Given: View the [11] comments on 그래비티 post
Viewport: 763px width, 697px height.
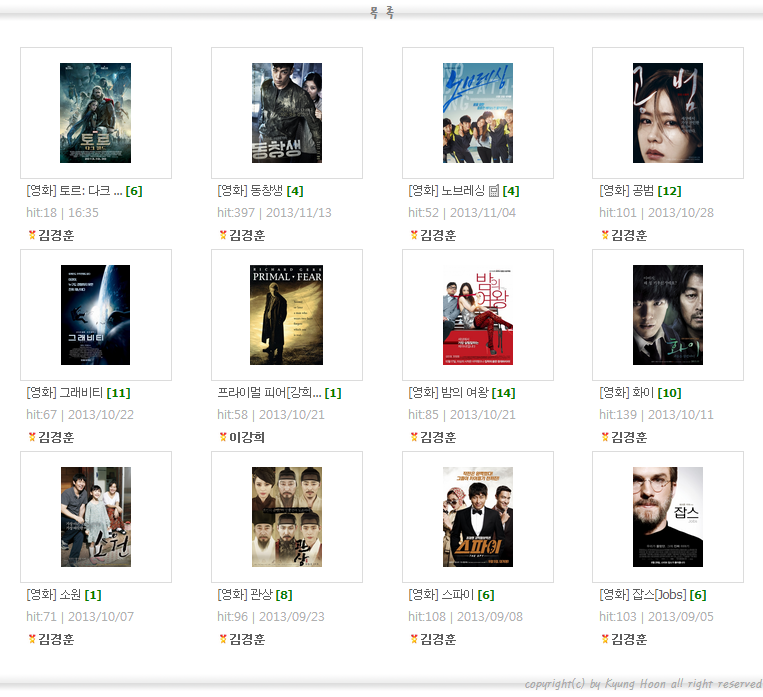Looking at the screenshot, I should point(118,393).
